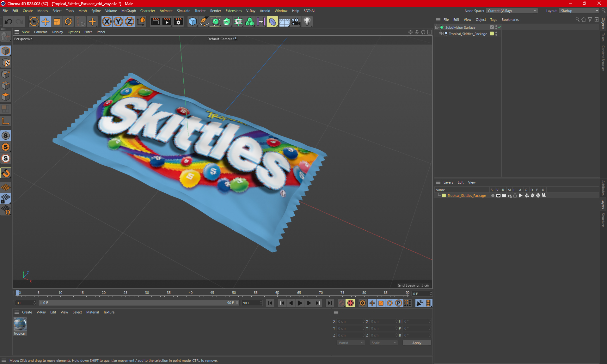Open viewport hamburger menu

click(x=17, y=32)
